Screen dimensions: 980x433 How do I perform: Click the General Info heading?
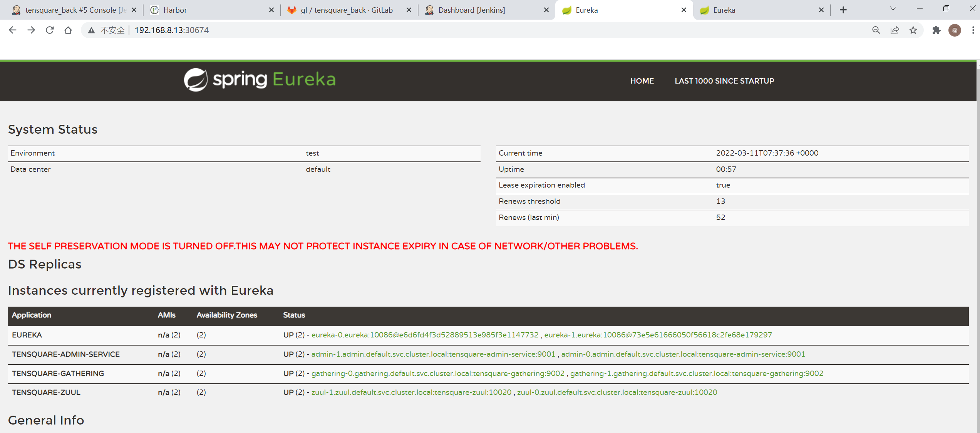(46, 420)
